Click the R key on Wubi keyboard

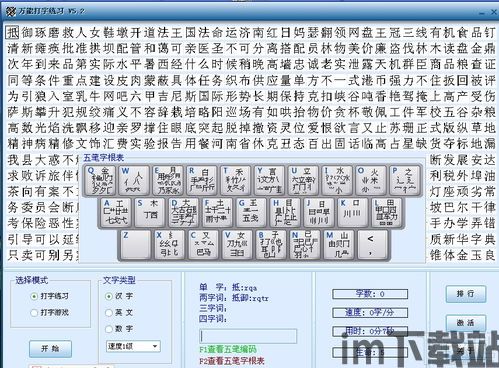coord(202,180)
